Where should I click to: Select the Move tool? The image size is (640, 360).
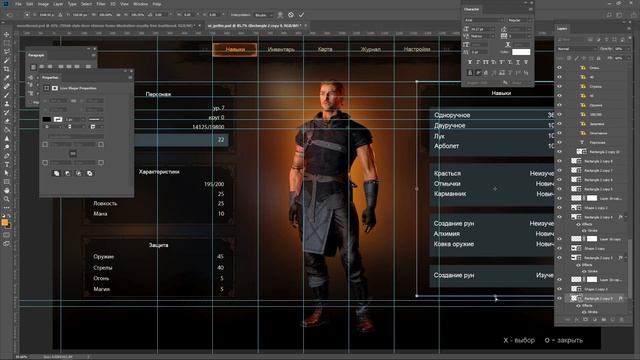(x=7, y=35)
